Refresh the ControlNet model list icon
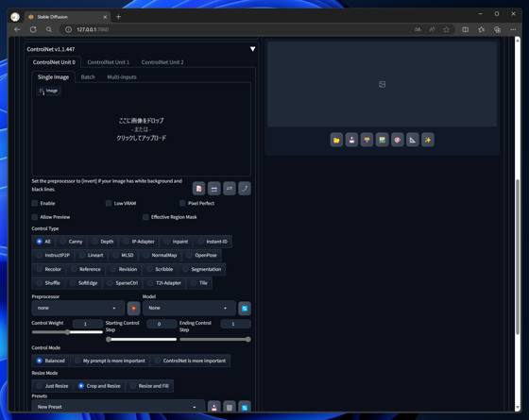Viewport: 529px width, 420px height. [x=245, y=309]
